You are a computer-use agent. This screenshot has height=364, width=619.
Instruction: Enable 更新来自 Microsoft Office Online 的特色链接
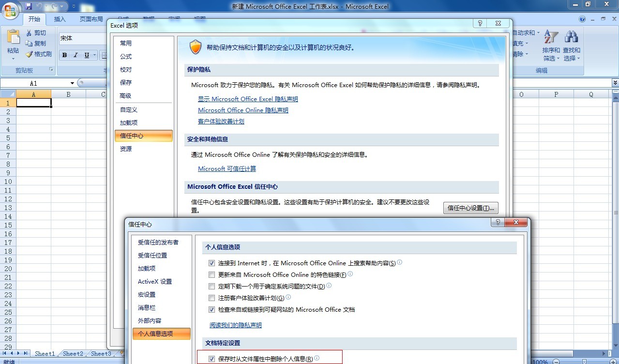click(x=211, y=274)
